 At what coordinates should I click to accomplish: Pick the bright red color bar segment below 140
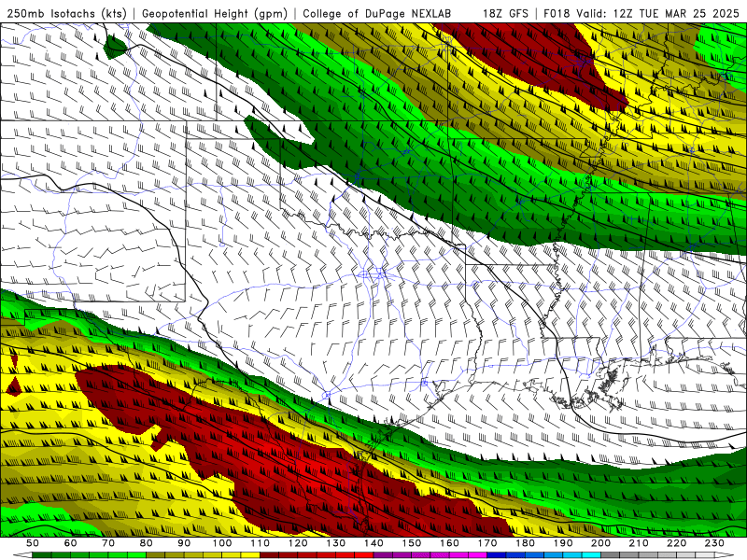(x=364, y=555)
